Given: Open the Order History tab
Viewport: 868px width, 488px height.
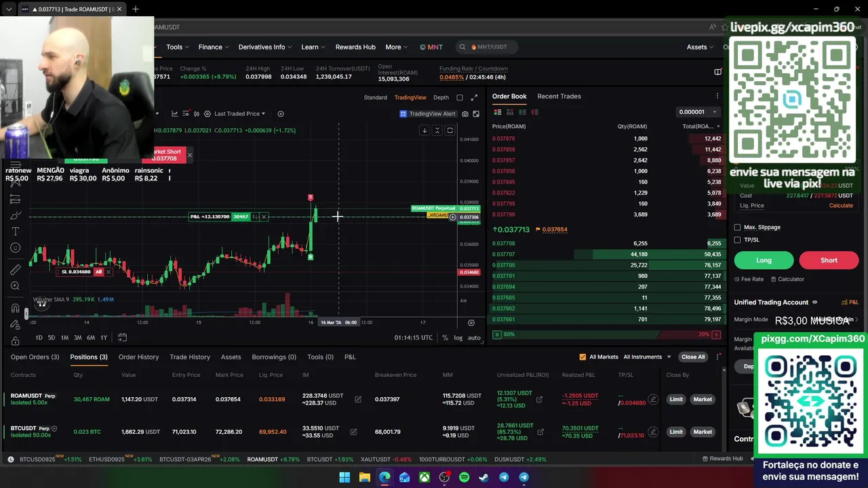Looking at the screenshot, I should (x=138, y=357).
